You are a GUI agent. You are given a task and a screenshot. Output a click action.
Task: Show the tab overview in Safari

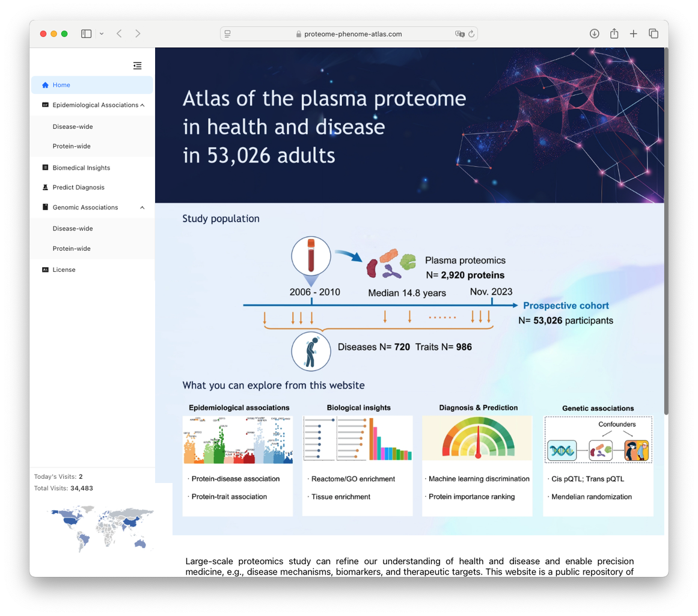654,34
